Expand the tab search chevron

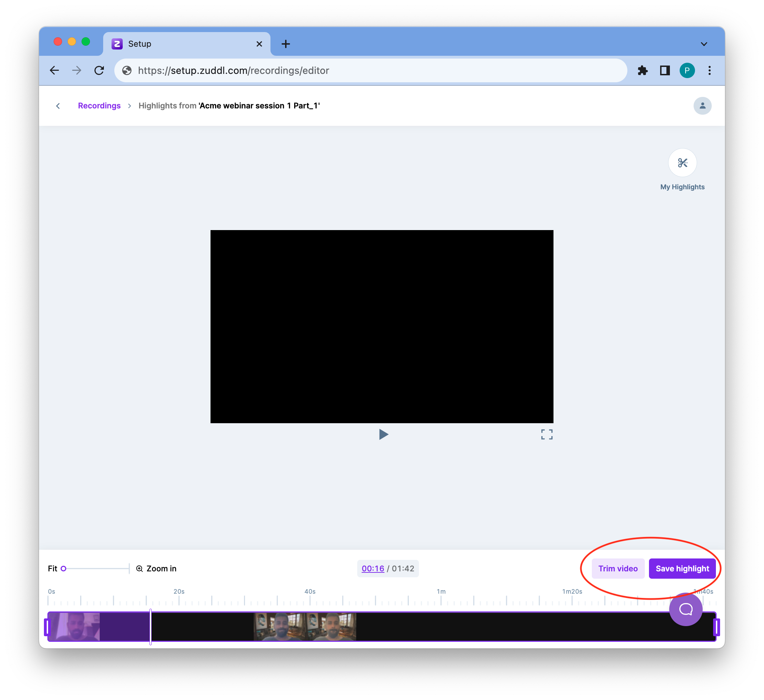704,44
